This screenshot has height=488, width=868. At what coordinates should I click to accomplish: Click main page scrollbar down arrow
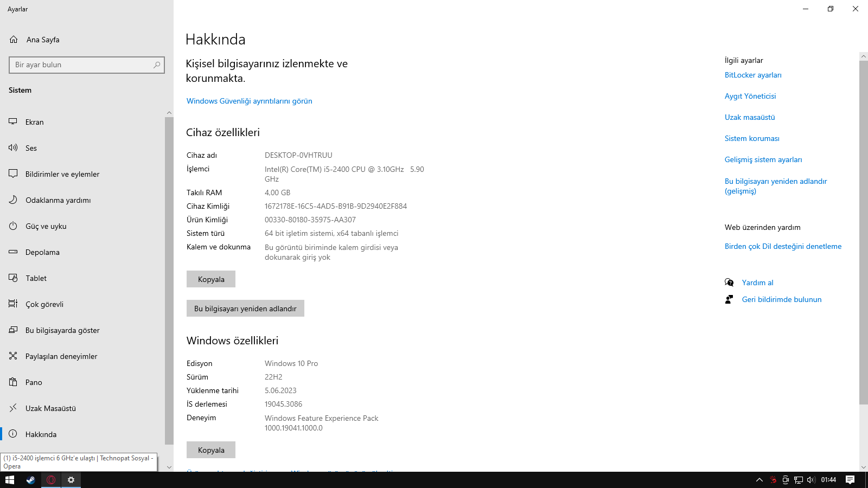click(864, 467)
